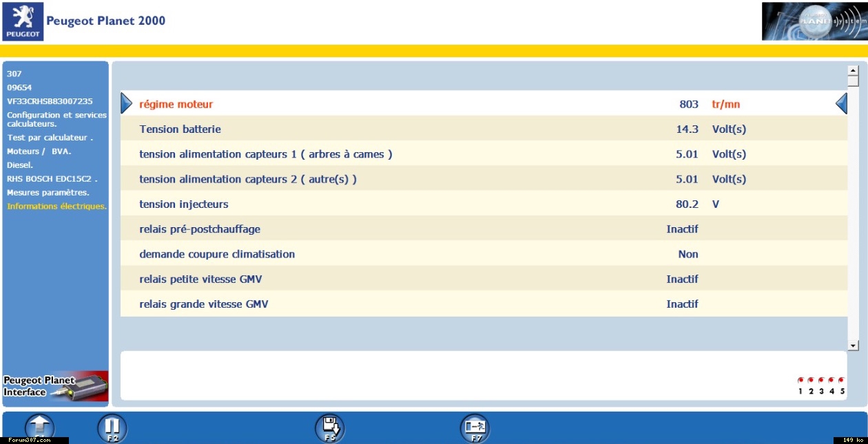Open RHS BOSCH EDC15C2 step
This screenshot has height=444, width=868.
coord(52,179)
